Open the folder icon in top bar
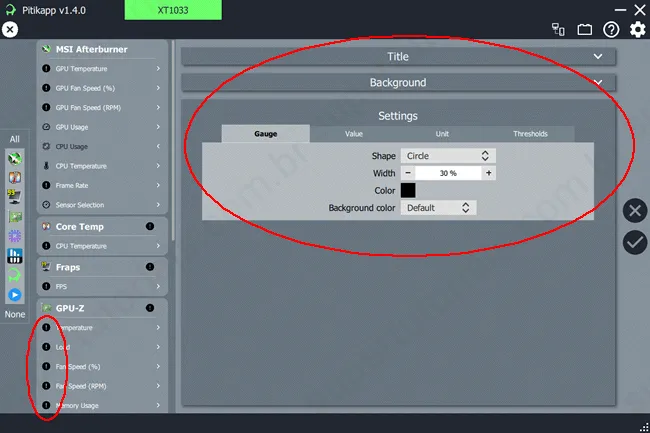650x433 pixels. click(x=585, y=30)
